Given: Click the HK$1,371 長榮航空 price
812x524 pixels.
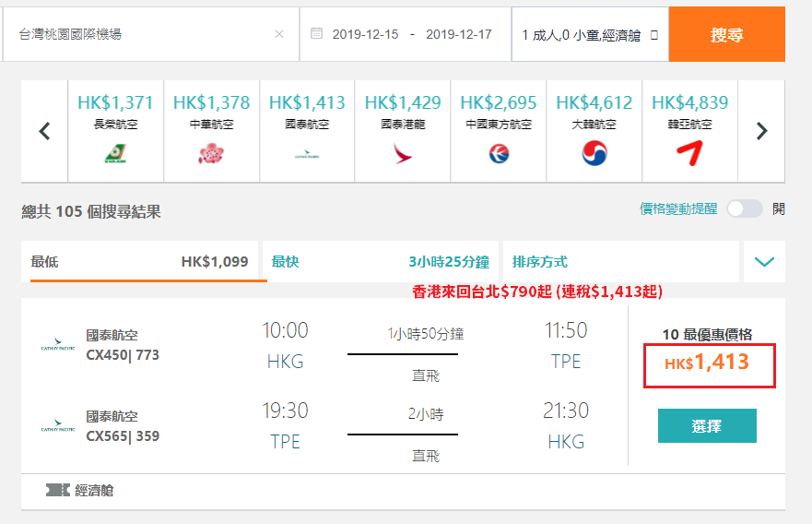Looking at the screenshot, I should pos(115,102).
